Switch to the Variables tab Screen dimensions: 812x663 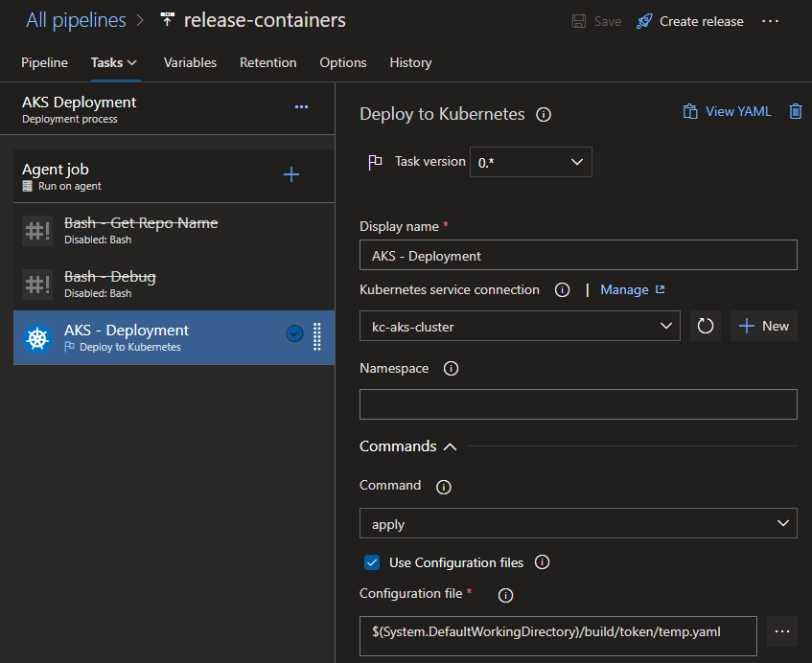pyautogui.click(x=190, y=62)
